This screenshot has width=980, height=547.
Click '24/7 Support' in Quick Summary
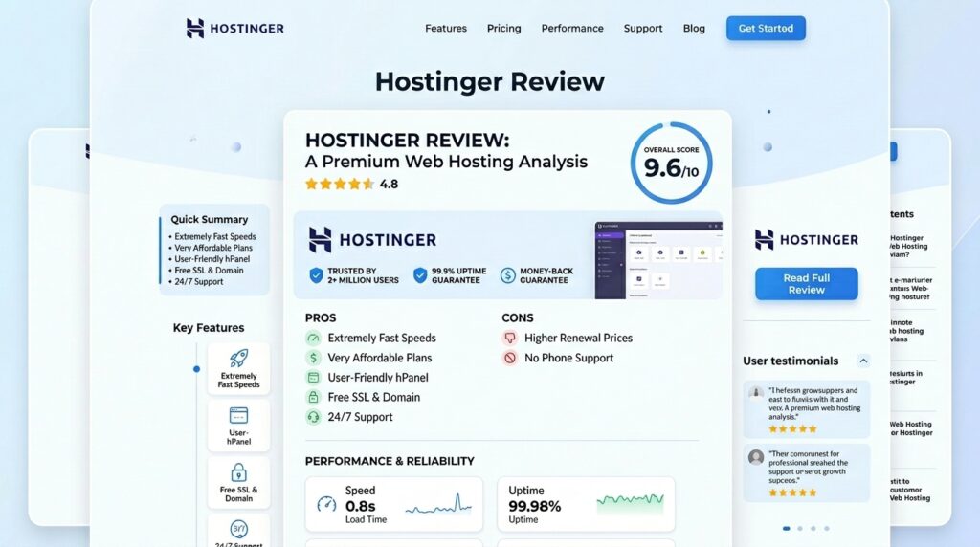coord(199,281)
